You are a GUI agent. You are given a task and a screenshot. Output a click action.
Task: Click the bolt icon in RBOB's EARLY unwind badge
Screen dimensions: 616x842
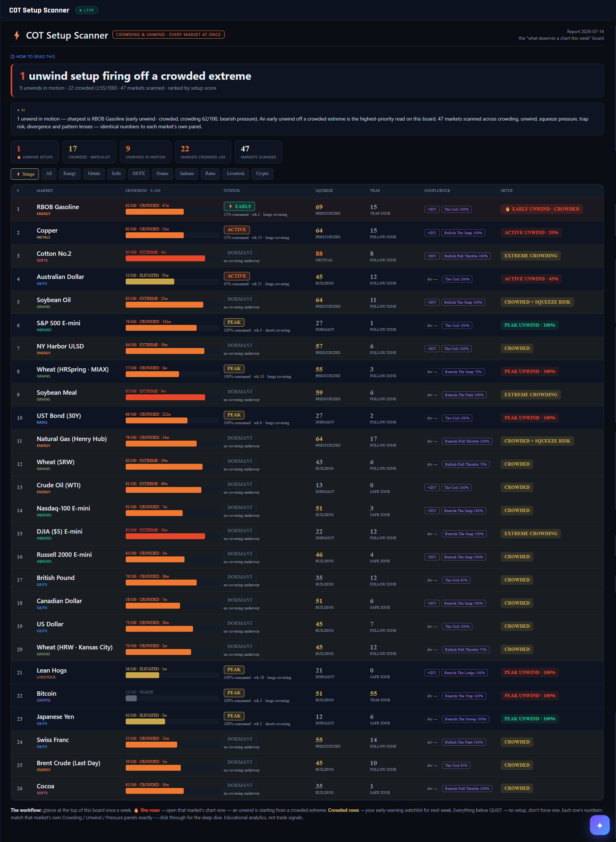230,207
